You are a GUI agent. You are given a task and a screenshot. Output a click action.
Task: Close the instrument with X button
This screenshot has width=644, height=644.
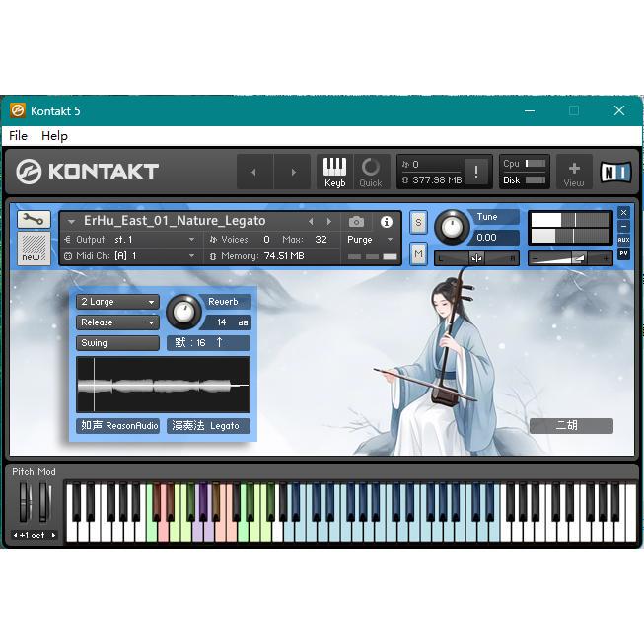[x=623, y=212]
